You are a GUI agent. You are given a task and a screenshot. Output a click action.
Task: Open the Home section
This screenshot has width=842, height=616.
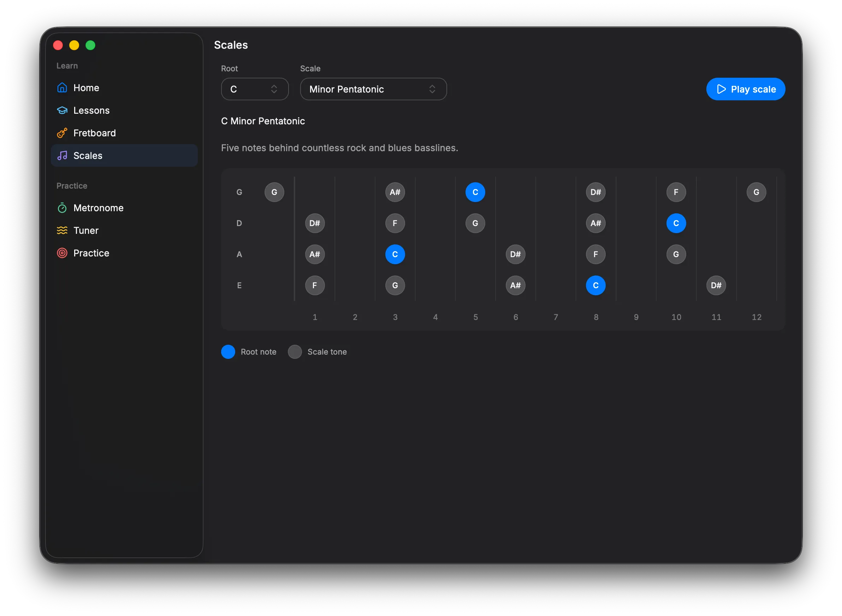(x=124, y=88)
